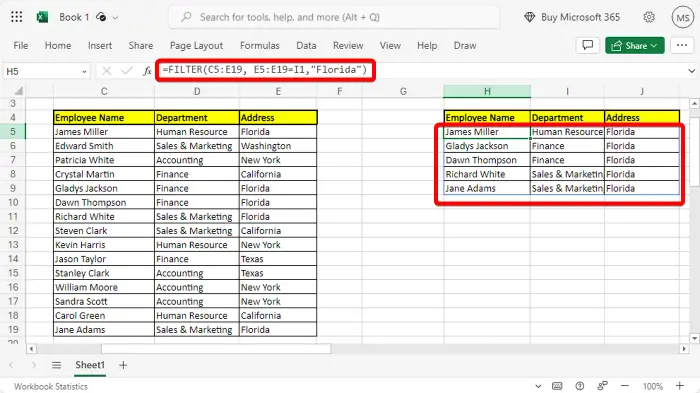Expand the formula bar chevron

691,71
